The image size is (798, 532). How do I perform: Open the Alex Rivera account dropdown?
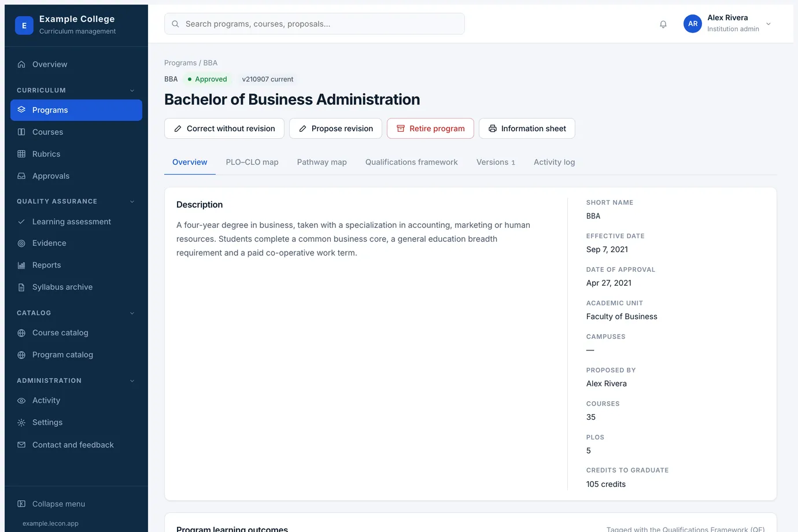point(769,24)
